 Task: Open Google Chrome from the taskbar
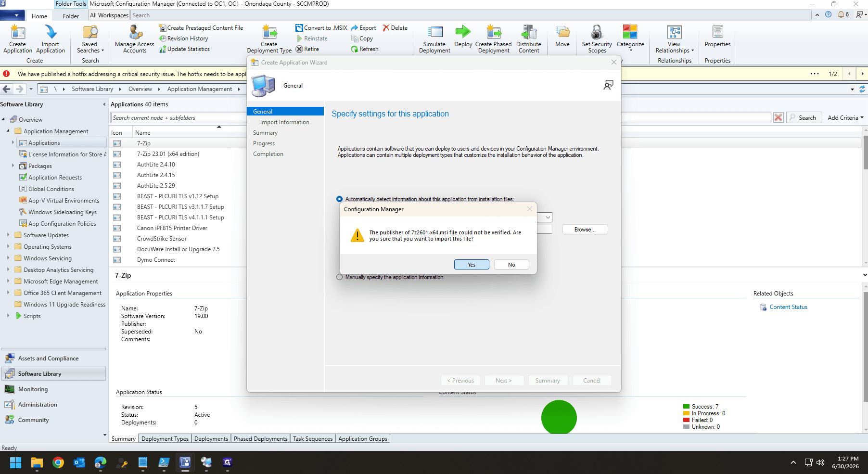click(58, 462)
